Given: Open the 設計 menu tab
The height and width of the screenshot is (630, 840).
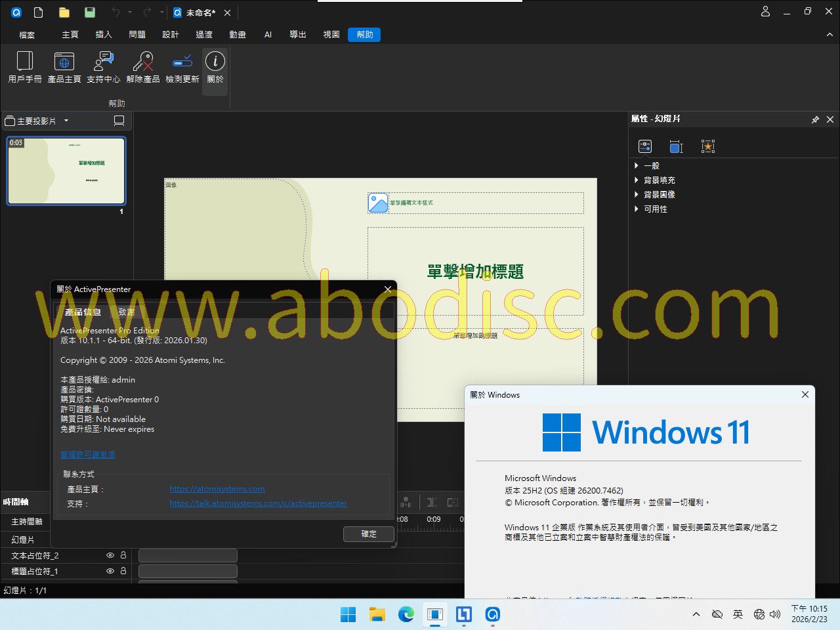Looking at the screenshot, I should (171, 34).
